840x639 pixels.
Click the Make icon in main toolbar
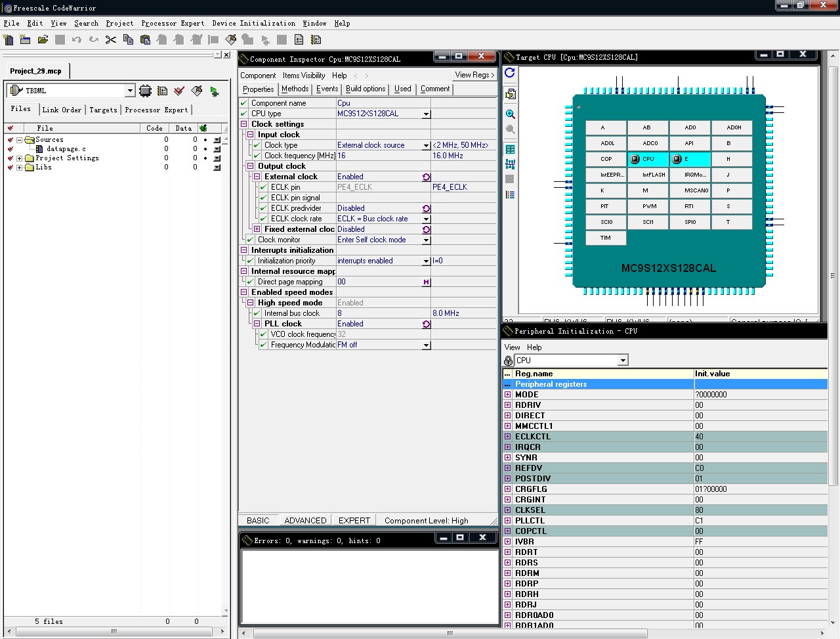tap(230, 39)
